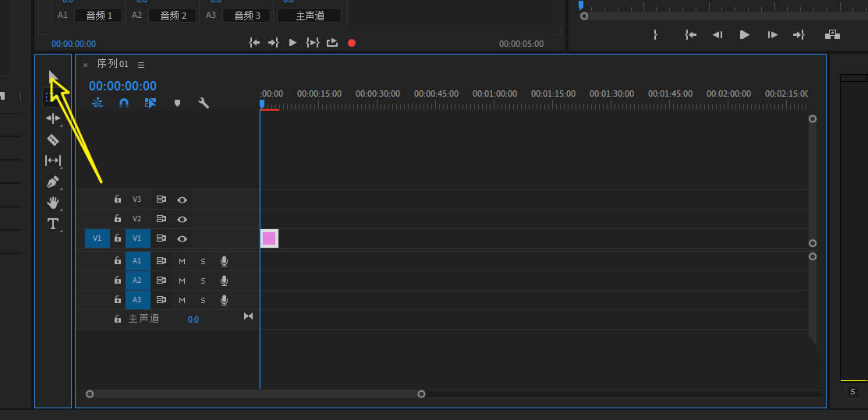Select the Ripple Edit tool
This screenshot has width=868, height=420.
[53, 118]
